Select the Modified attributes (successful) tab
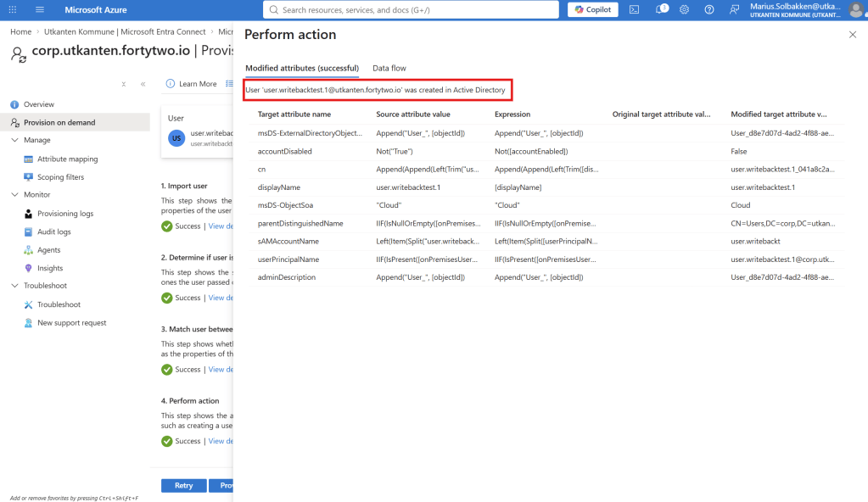Image resolution: width=868 pixels, height=502 pixels. [302, 68]
